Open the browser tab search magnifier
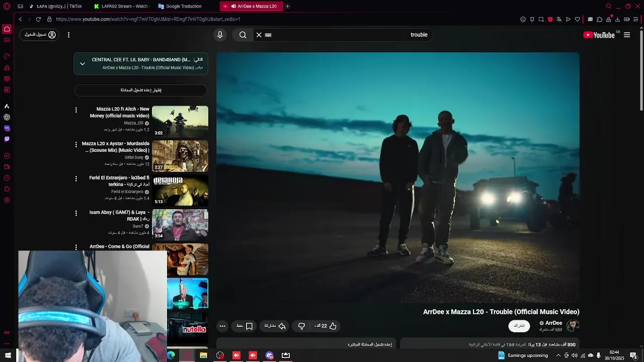Screen dimensions: 644x362 click(609, 7)
